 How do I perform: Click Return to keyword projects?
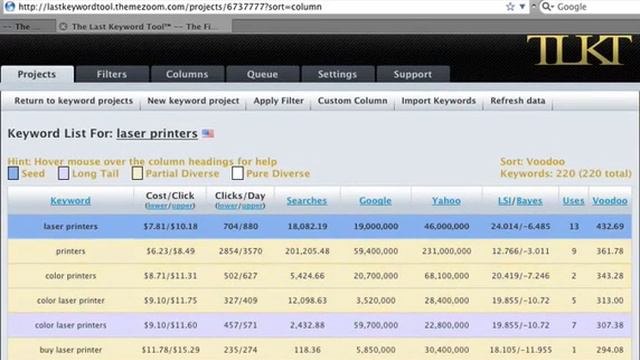(x=74, y=101)
